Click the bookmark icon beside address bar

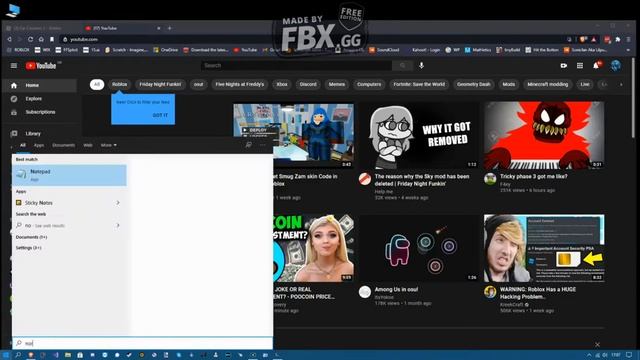click(x=52, y=39)
